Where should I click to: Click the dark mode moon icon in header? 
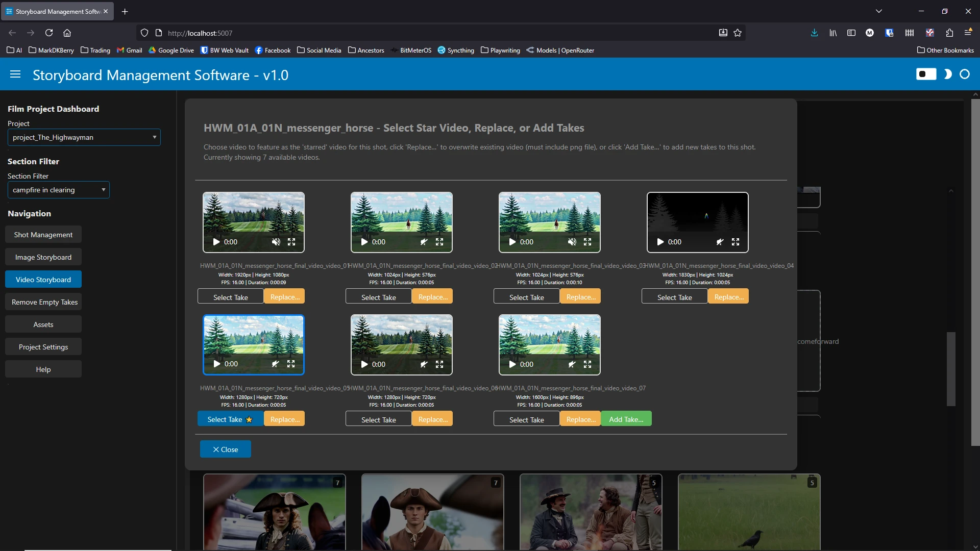(947, 74)
